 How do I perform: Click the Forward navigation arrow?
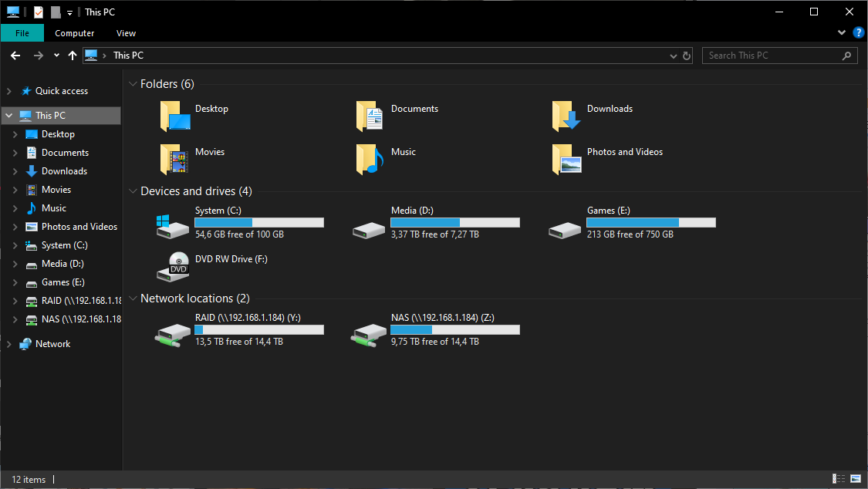coord(39,56)
